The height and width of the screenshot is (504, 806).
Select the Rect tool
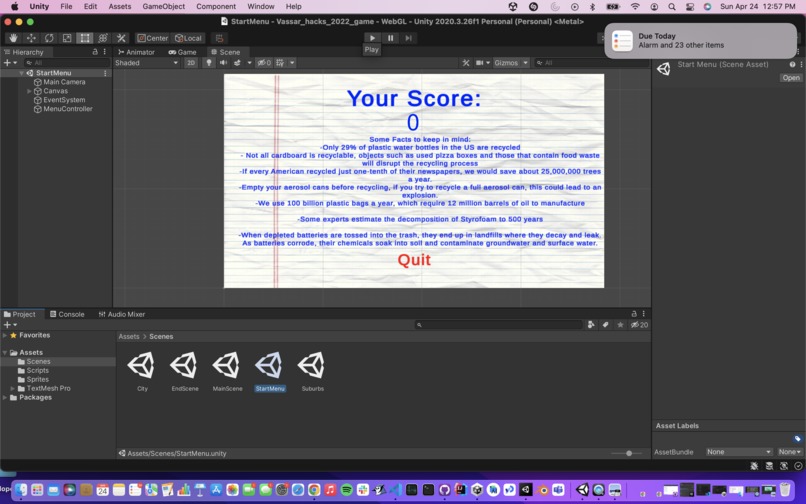coord(85,38)
